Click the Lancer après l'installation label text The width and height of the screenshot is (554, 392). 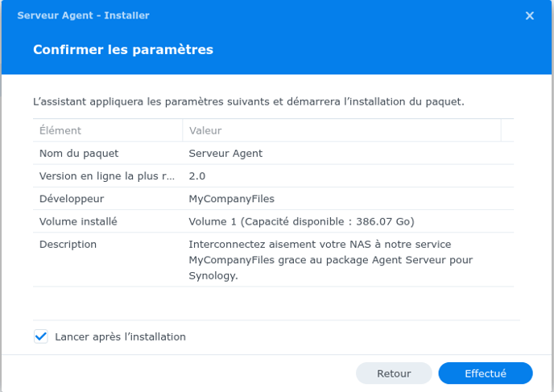(120, 337)
